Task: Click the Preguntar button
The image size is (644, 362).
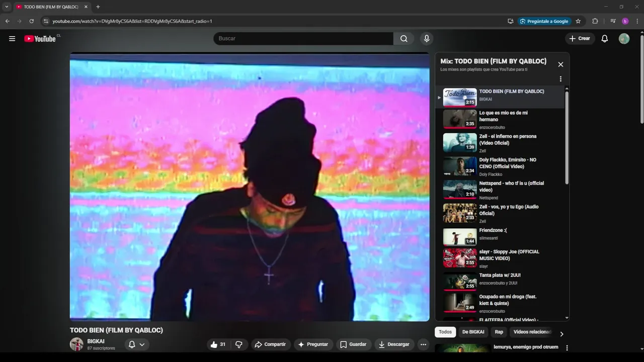Action: click(x=313, y=344)
